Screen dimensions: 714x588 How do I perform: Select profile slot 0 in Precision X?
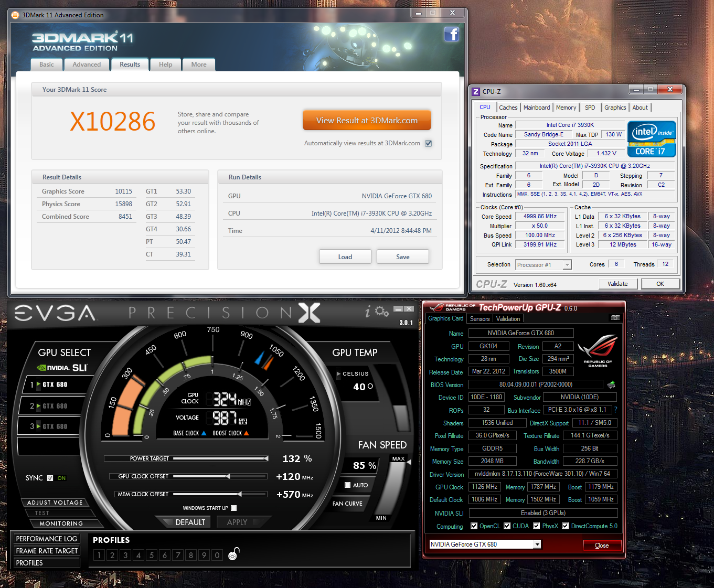click(217, 555)
